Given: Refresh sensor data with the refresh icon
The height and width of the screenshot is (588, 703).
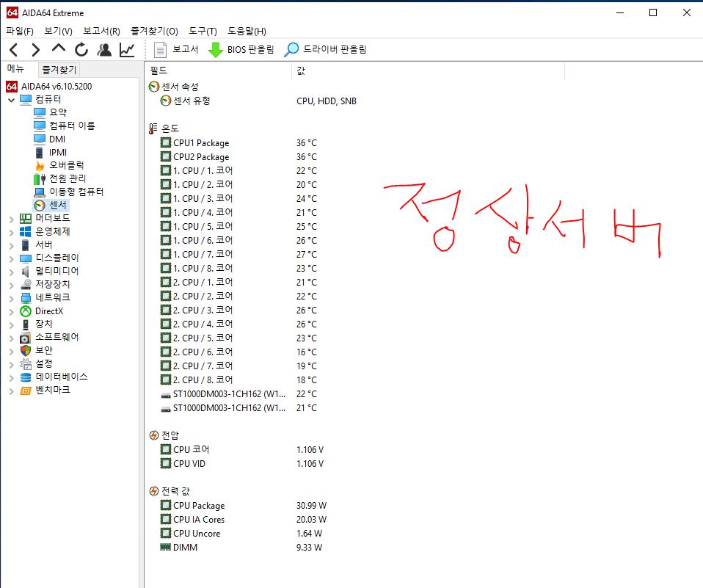Looking at the screenshot, I should coord(81,49).
